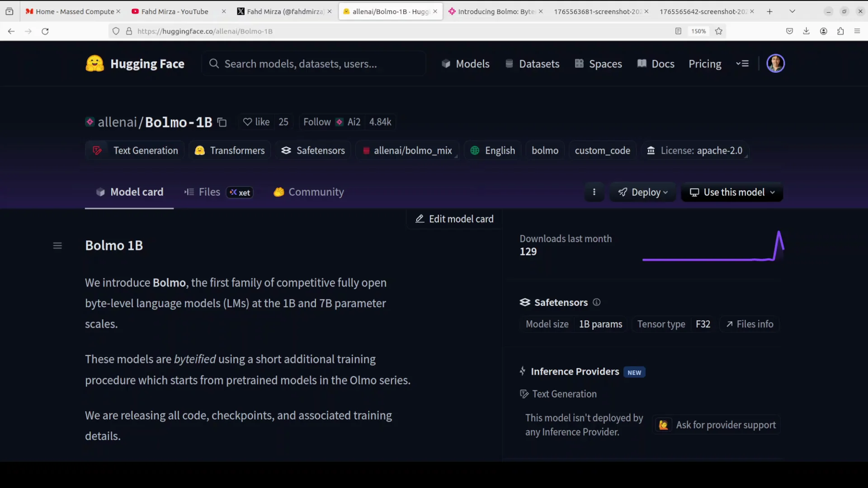Click the user profile avatar
Screen dimensions: 868x488
775,64
